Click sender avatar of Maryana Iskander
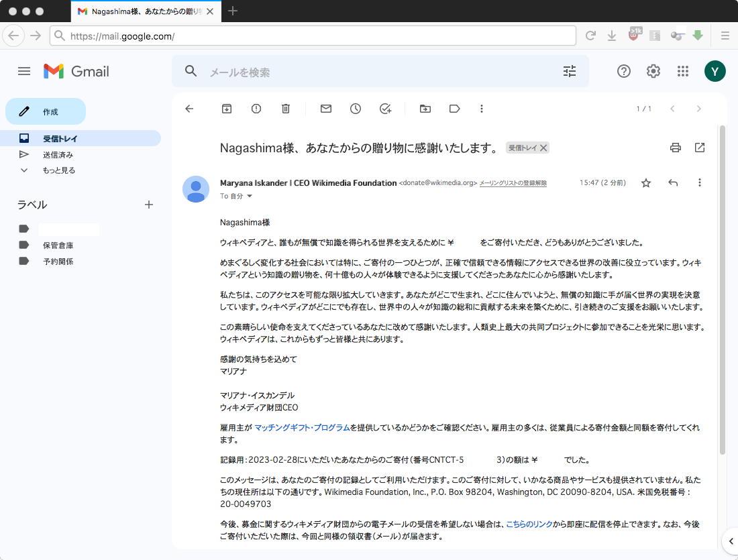The width and height of the screenshot is (738, 560). [x=196, y=189]
